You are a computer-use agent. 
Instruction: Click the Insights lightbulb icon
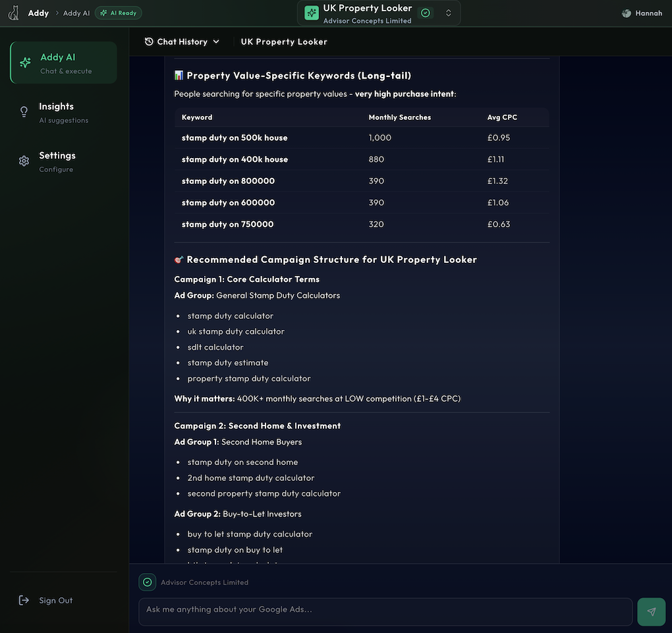click(24, 112)
